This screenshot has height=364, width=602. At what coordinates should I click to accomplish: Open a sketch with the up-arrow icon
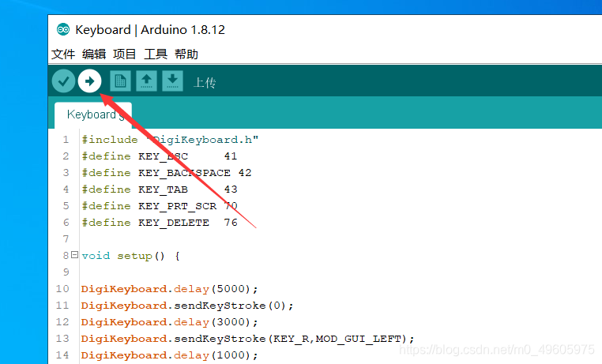click(146, 81)
